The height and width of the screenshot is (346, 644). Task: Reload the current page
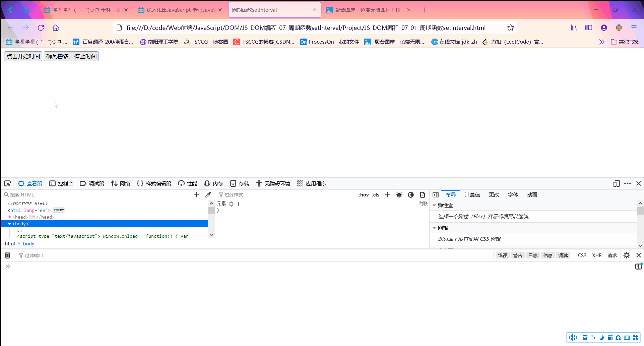point(41,28)
